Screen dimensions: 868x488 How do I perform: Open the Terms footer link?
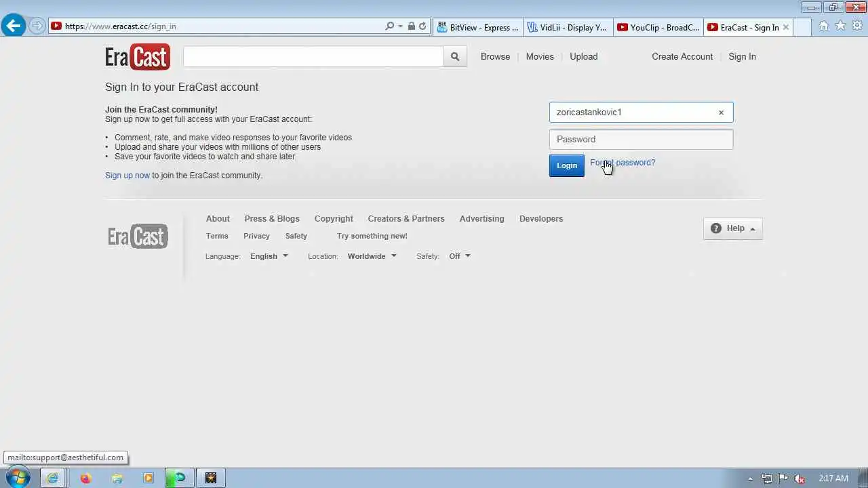click(x=217, y=236)
